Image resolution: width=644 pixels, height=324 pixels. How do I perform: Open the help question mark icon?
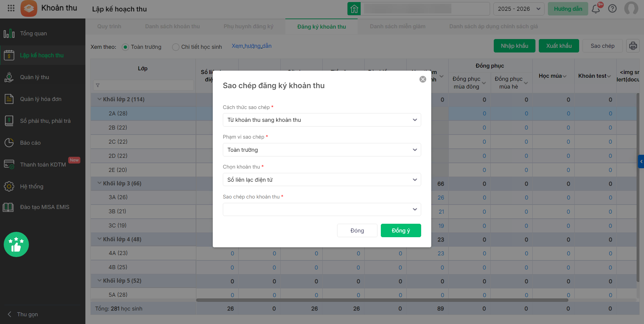(x=612, y=9)
